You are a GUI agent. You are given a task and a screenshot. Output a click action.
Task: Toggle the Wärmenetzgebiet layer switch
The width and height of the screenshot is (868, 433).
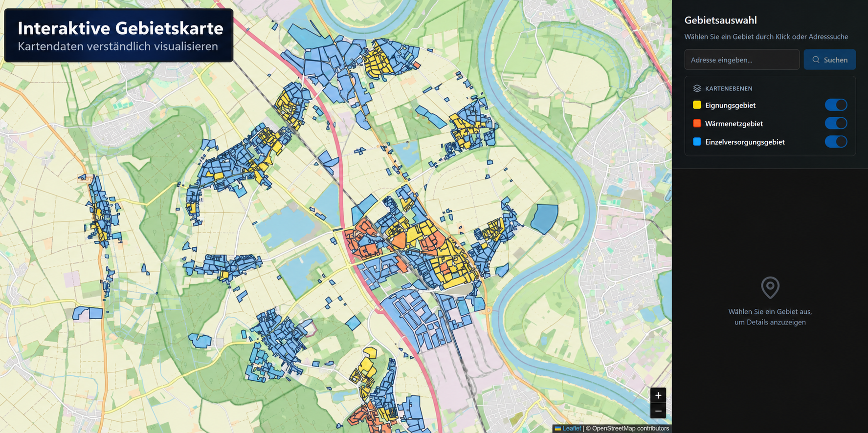pyautogui.click(x=836, y=123)
